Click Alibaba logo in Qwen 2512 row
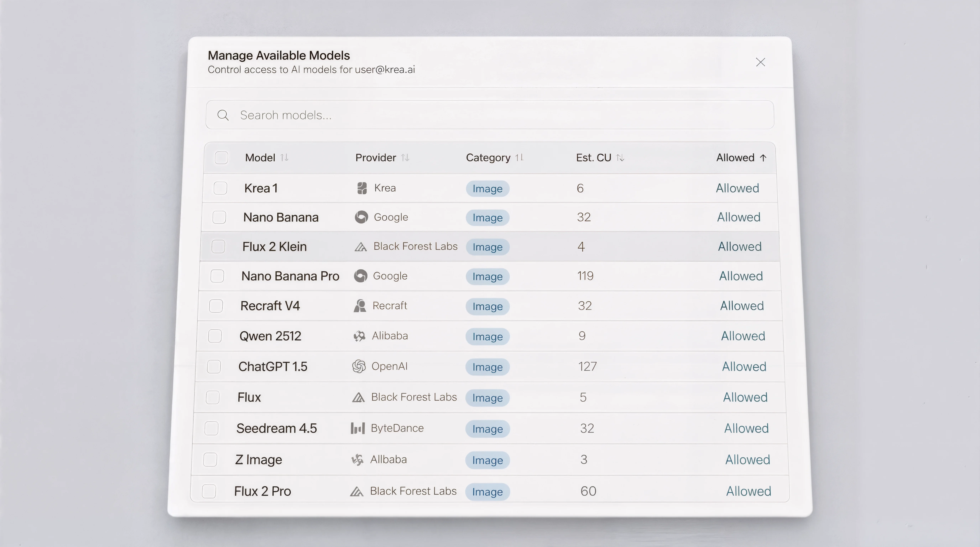This screenshot has width=980, height=547. tap(359, 336)
